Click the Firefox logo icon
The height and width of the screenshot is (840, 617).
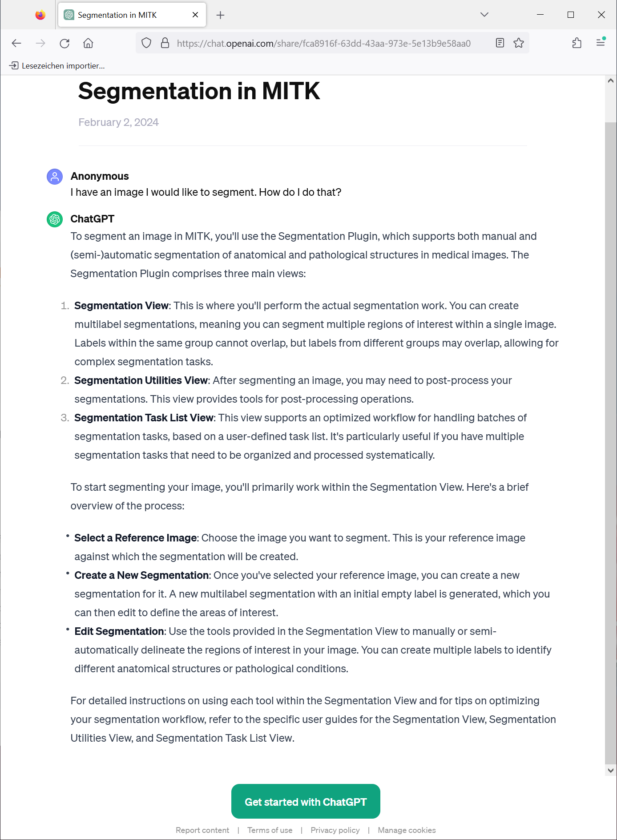(40, 15)
